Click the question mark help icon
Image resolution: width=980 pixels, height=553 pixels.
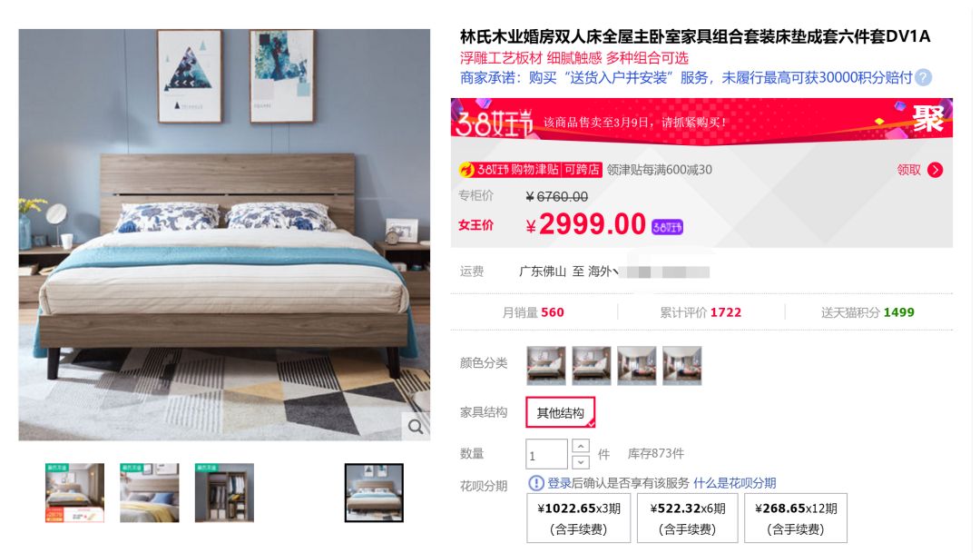[923, 77]
